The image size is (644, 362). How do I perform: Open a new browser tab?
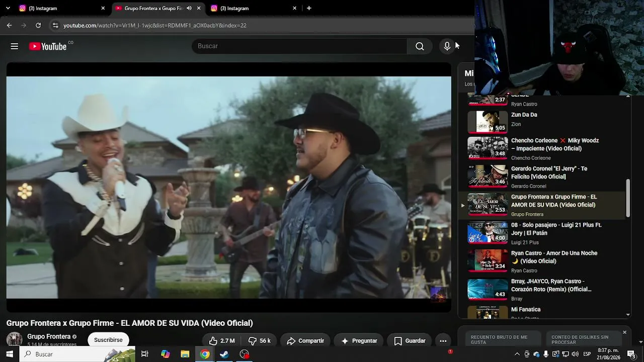(309, 8)
